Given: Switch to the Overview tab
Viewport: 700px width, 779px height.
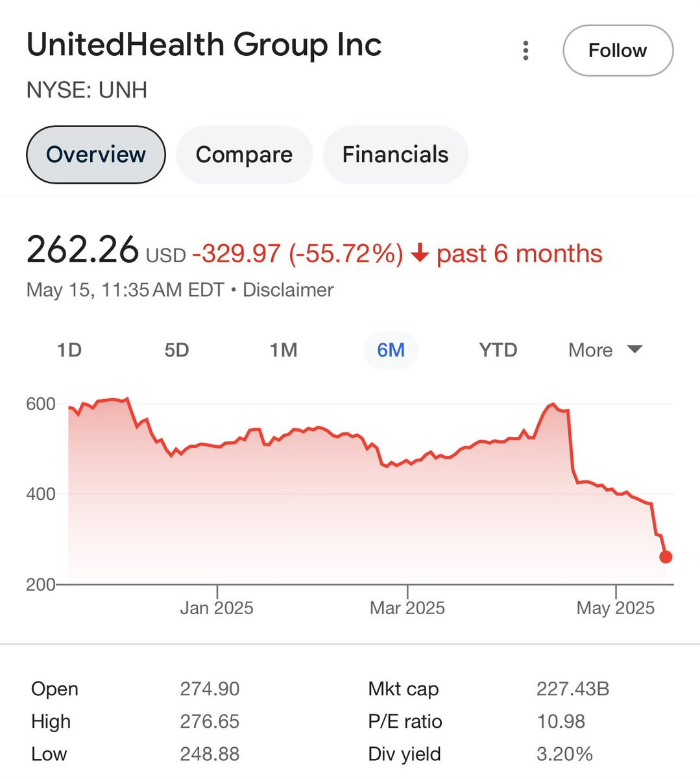Looking at the screenshot, I should coord(96,155).
